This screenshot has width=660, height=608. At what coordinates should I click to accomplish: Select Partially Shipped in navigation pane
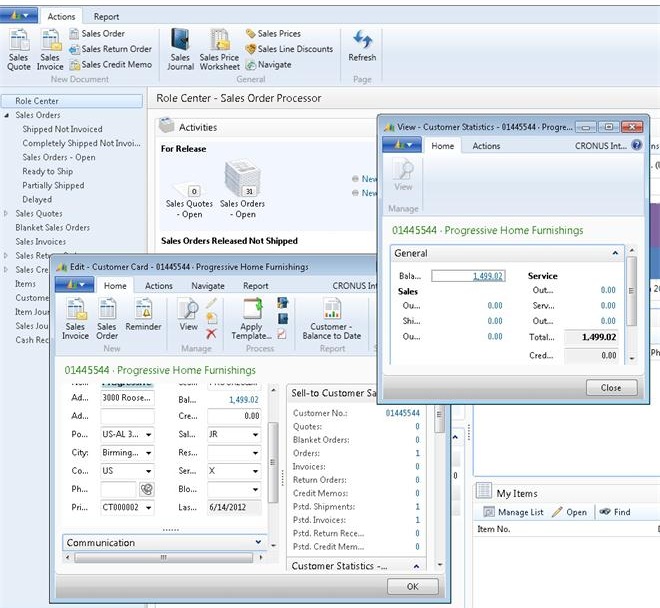click(x=53, y=185)
